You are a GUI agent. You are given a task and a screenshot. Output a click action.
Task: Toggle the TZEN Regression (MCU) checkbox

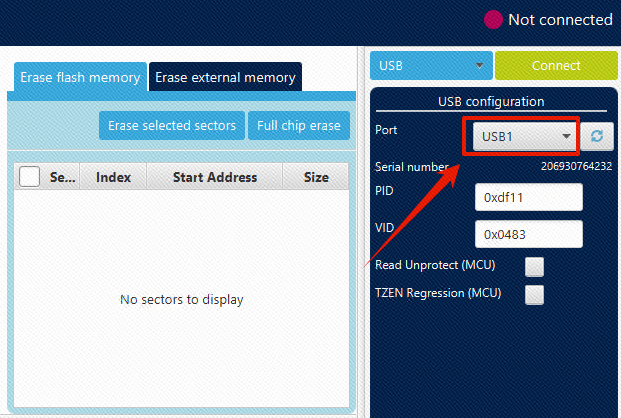535,294
